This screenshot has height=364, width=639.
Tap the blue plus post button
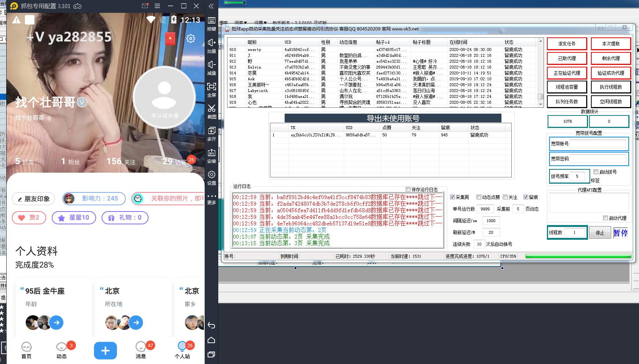(105, 351)
